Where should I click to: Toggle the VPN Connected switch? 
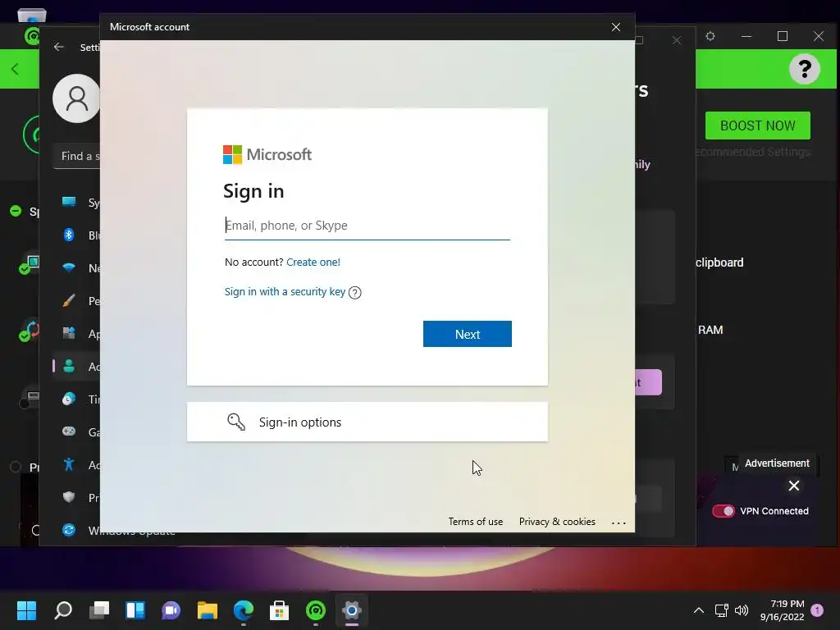pyautogui.click(x=723, y=511)
